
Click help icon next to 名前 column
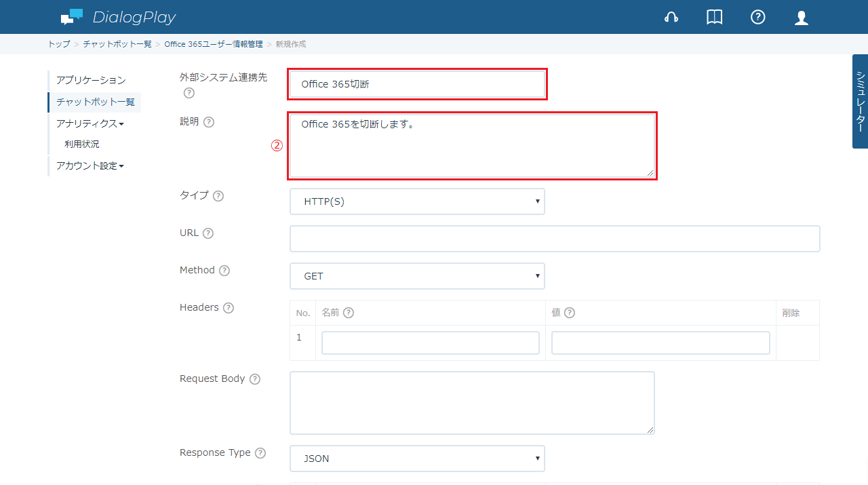click(349, 313)
